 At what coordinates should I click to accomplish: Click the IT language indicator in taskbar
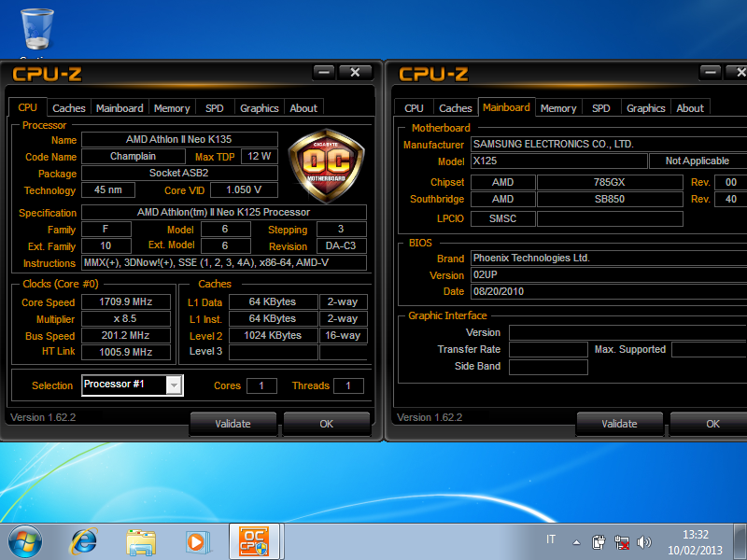click(551, 539)
